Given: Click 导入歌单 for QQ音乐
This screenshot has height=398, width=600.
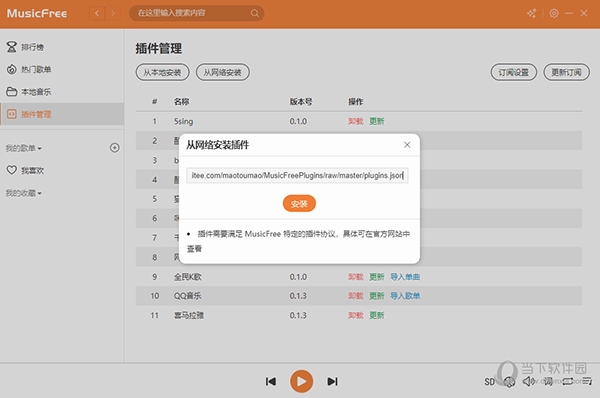Looking at the screenshot, I should coord(405,296).
